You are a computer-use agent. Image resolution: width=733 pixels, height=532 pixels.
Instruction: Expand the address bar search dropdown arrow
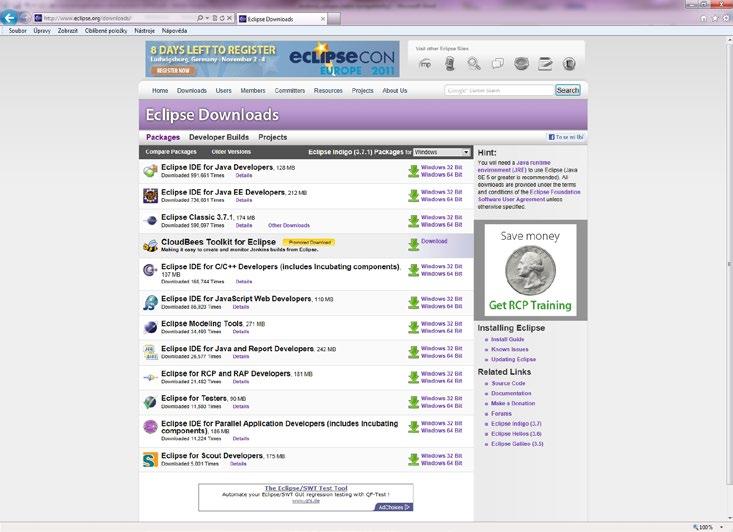(x=207, y=18)
